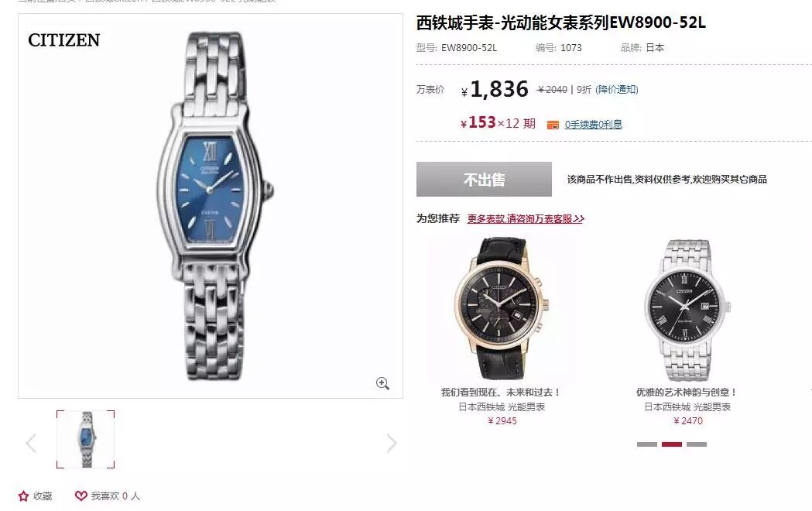Click the grey 不出售 button
Viewport: 812px width, 511px height.
click(484, 179)
